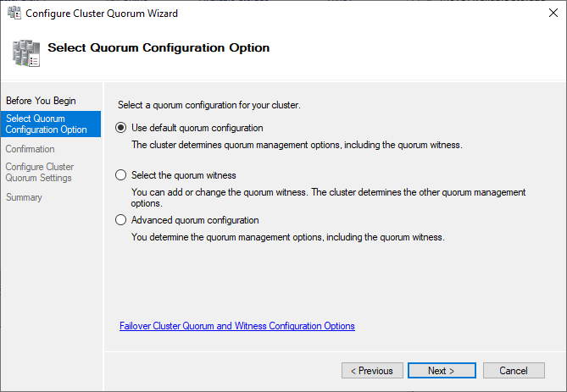Image resolution: width=567 pixels, height=392 pixels.
Task: Click the 'Select a quorum configuration for your cluster' text
Action: pos(209,105)
